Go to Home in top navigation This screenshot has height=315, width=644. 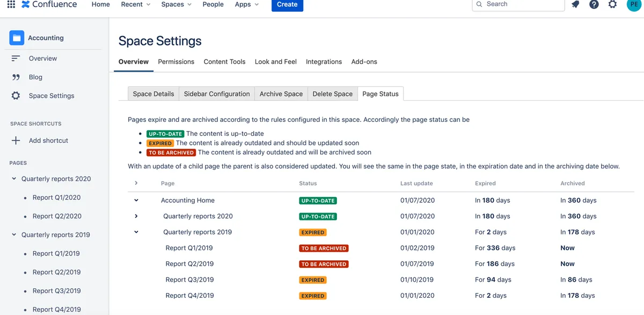[101, 4]
